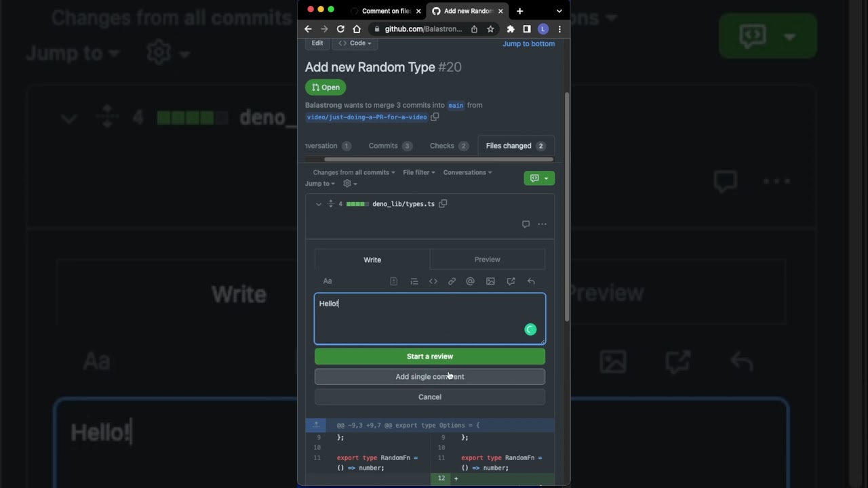Click the browser forward arrow
The image size is (868, 488).
pyautogui.click(x=324, y=29)
